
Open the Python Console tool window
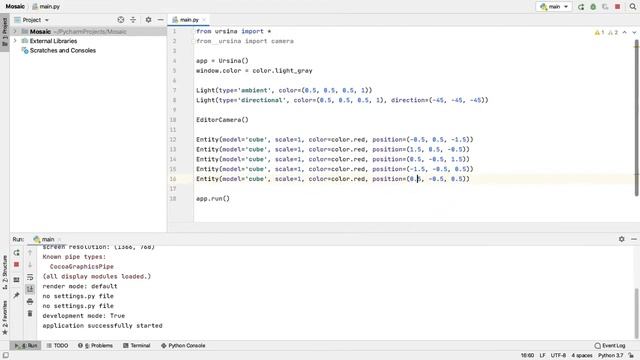[x=183, y=345]
